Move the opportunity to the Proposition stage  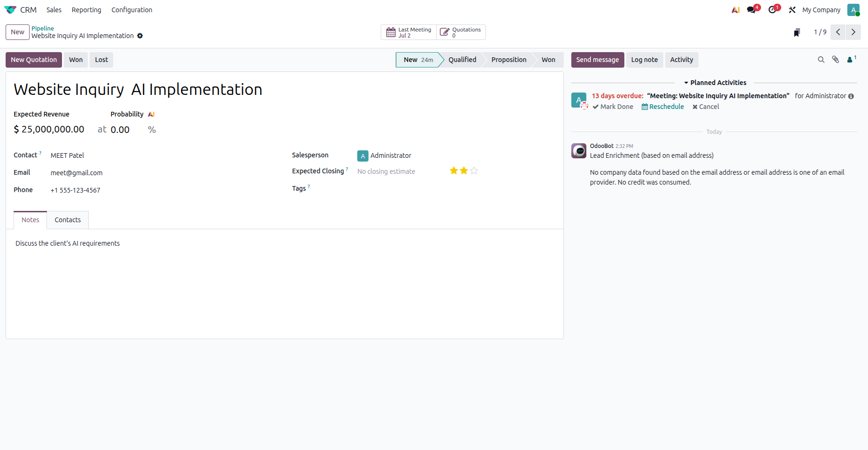[509, 60]
